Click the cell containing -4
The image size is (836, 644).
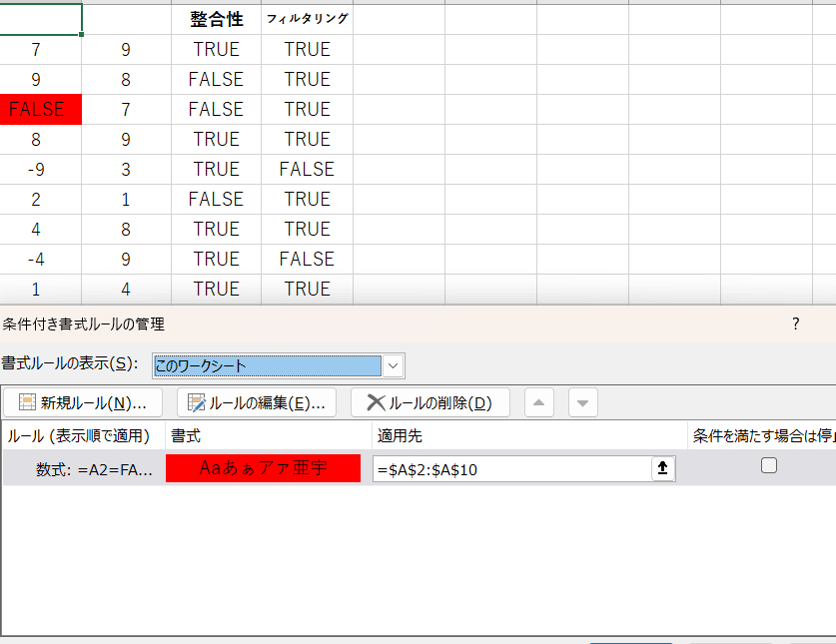click(41, 259)
